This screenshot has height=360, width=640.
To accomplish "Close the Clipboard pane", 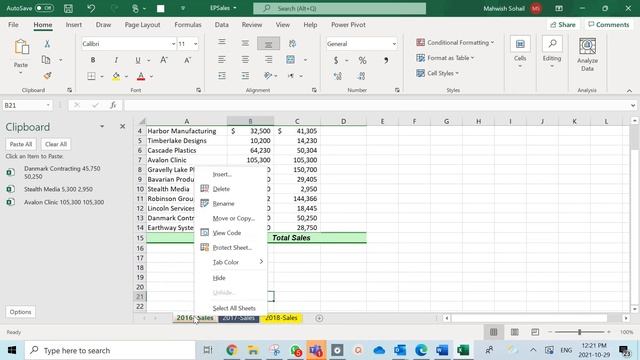I will 122,127.
